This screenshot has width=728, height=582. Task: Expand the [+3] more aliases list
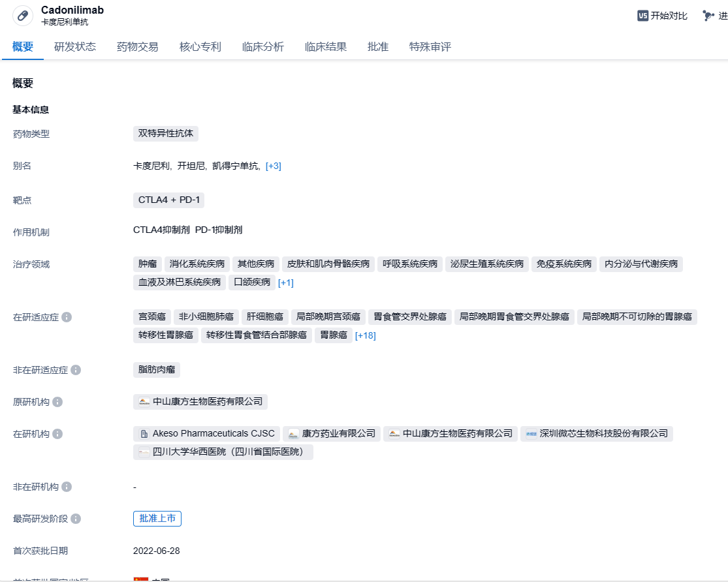tap(273, 166)
